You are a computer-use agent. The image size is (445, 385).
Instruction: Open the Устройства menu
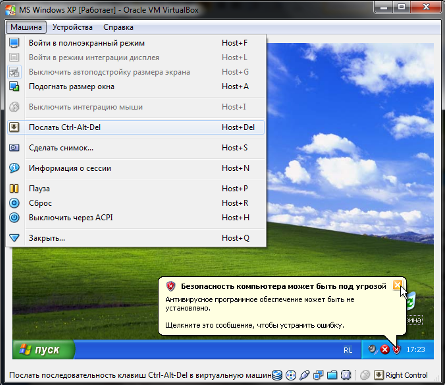click(x=72, y=27)
